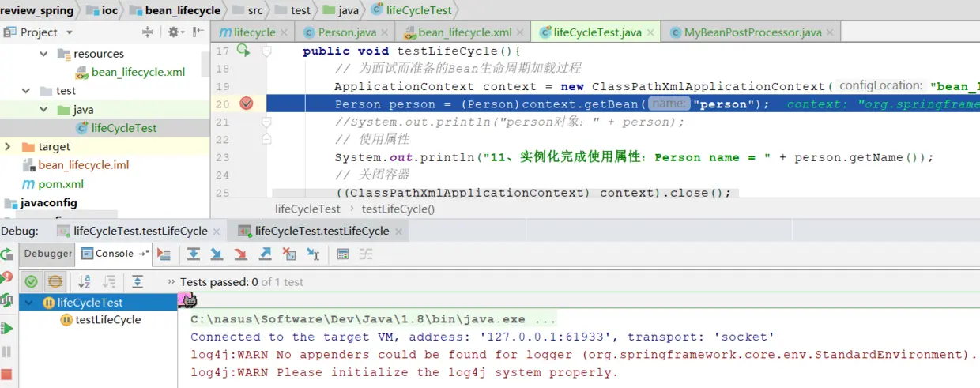The image size is (980, 388).
Task: Toggle Sort Alphabetically in test tree
Action: pyautogui.click(x=85, y=281)
